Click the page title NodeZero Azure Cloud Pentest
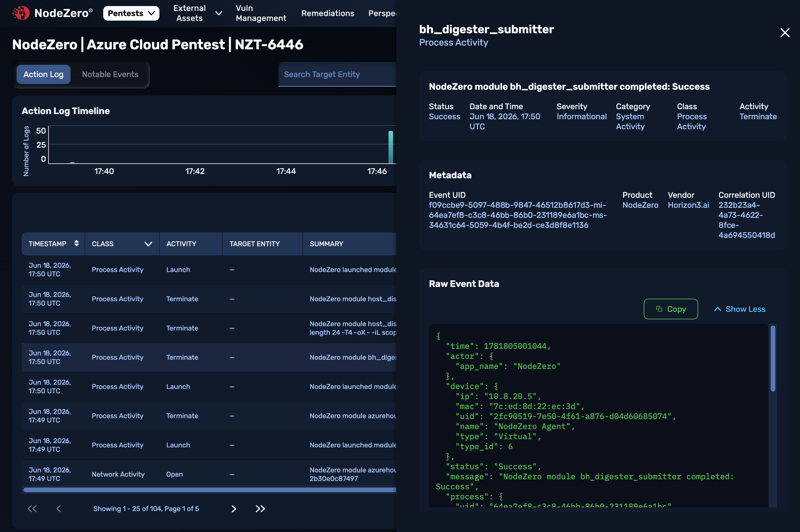The height and width of the screenshot is (532, 800). tap(157, 44)
